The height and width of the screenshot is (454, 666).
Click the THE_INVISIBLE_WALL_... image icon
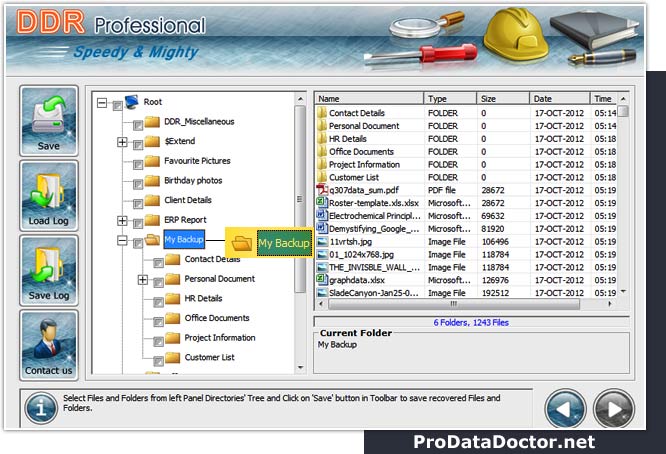tap(322, 267)
